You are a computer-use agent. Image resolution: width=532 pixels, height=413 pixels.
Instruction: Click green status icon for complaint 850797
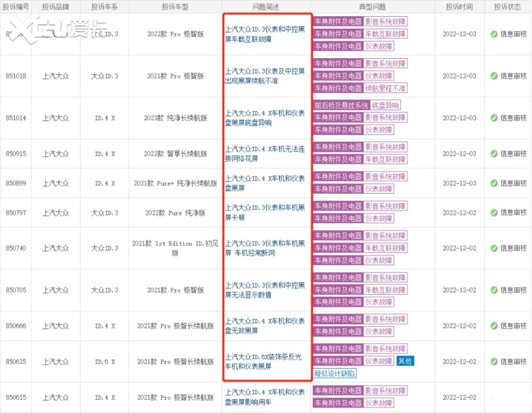pyautogui.click(x=494, y=213)
